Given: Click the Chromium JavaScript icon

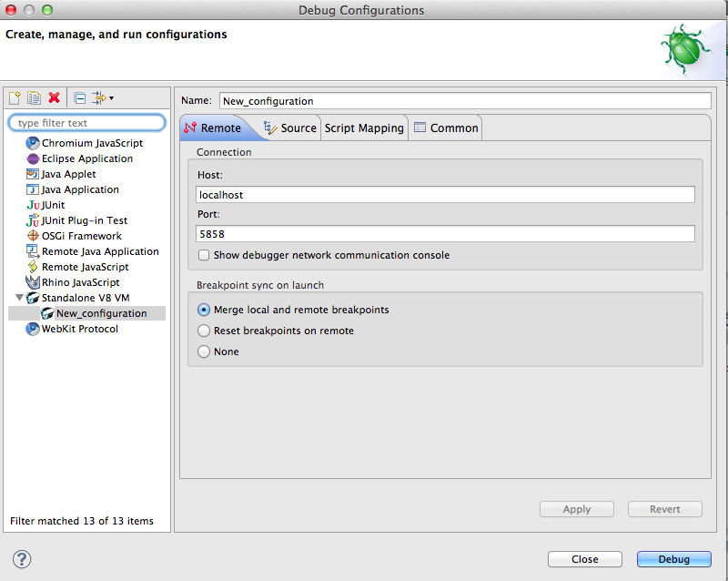Looking at the screenshot, I should (33, 143).
